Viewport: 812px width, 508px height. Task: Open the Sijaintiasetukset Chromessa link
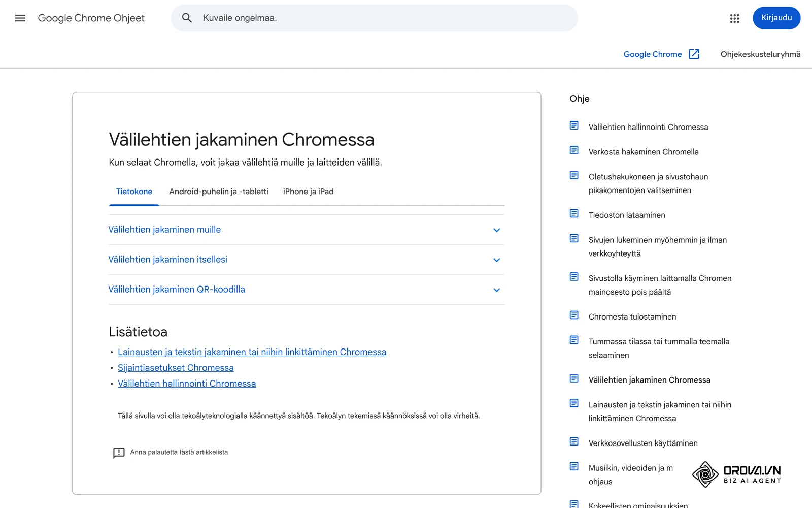176,368
